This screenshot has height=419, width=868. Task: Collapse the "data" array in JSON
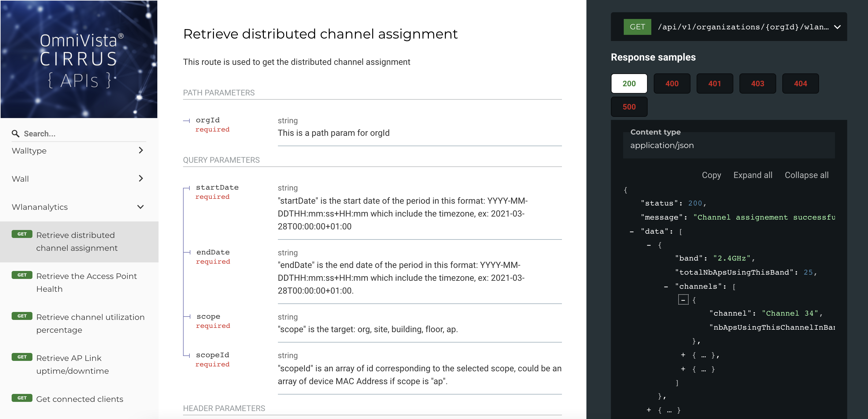[632, 232]
